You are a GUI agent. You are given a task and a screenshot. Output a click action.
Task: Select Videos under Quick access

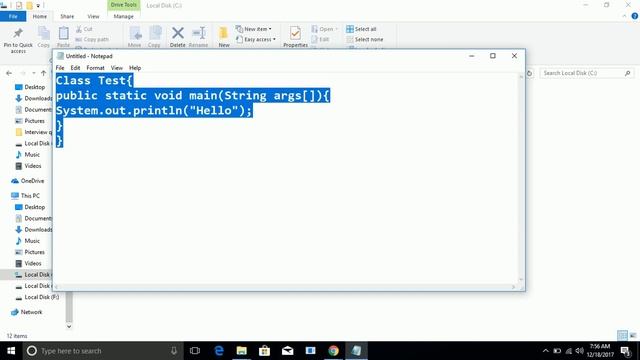tap(28, 166)
